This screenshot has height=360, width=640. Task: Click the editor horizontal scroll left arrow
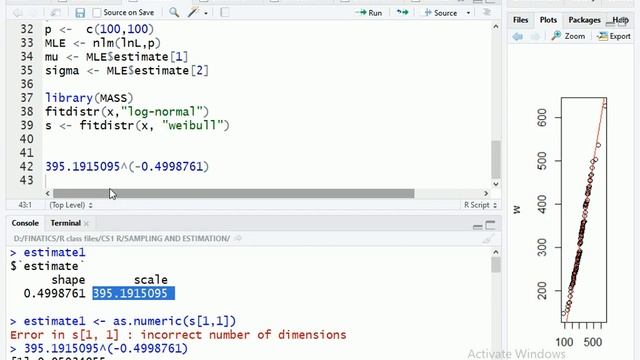pyautogui.click(x=48, y=193)
